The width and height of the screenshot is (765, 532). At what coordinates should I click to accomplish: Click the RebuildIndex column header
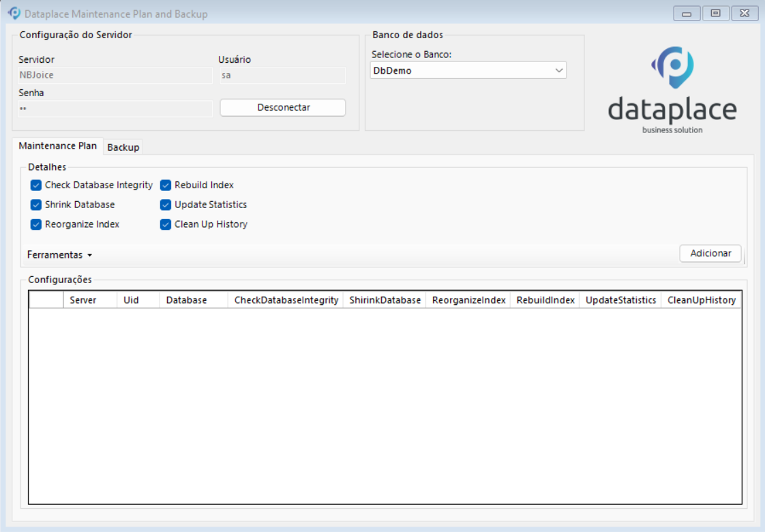(x=545, y=299)
